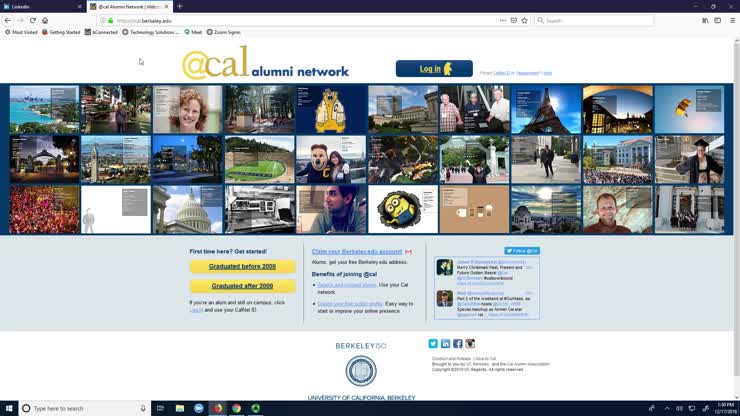Click the @cal alumni network logo
Screen dimensions: 740x416
265,63
